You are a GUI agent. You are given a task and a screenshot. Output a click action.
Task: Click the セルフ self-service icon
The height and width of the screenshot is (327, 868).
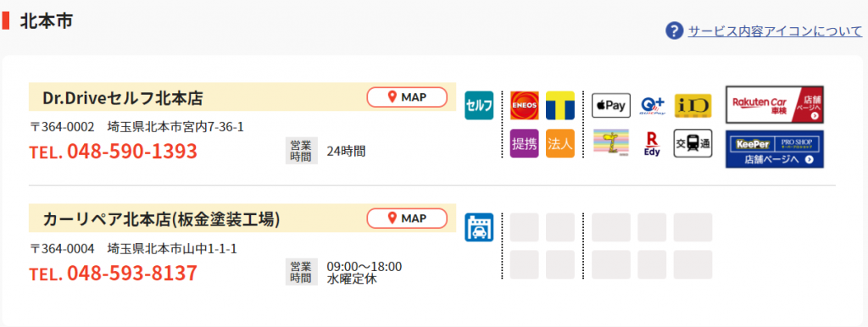tap(479, 105)
